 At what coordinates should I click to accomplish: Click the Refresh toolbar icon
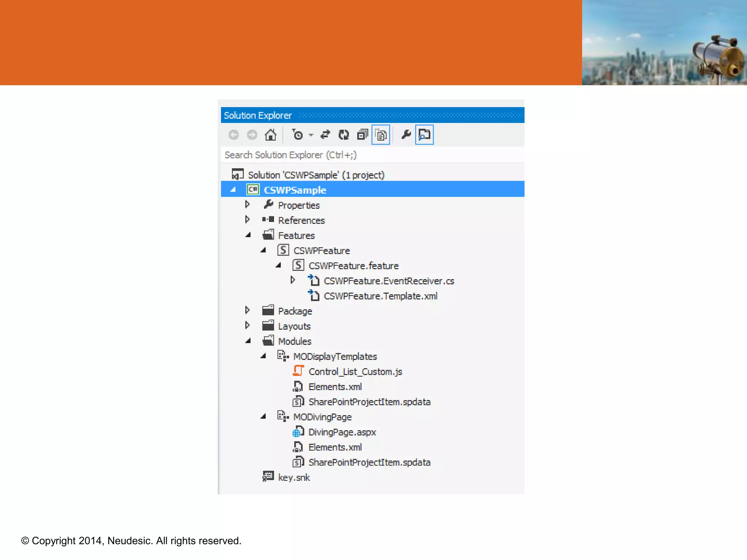click(x=344, y=135)
